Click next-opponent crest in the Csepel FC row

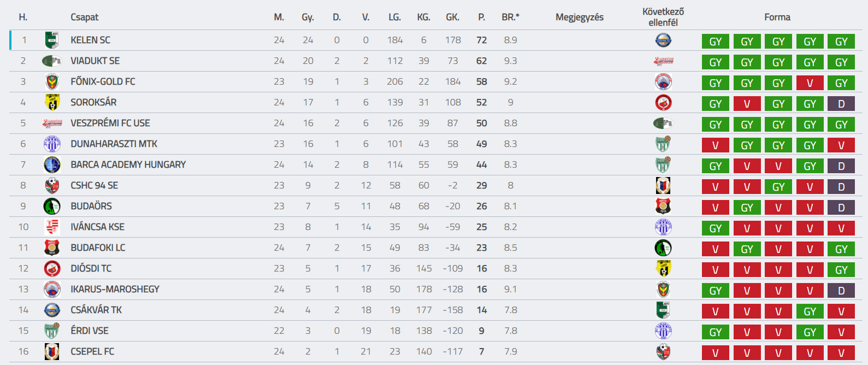[663, 351]
